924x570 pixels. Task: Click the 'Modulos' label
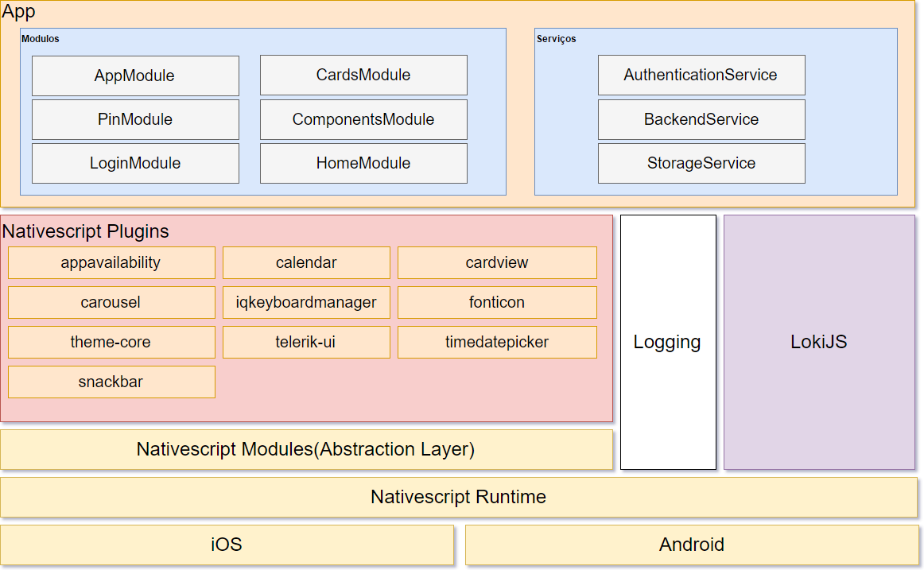pyautogui.click(x=40, y=39)
